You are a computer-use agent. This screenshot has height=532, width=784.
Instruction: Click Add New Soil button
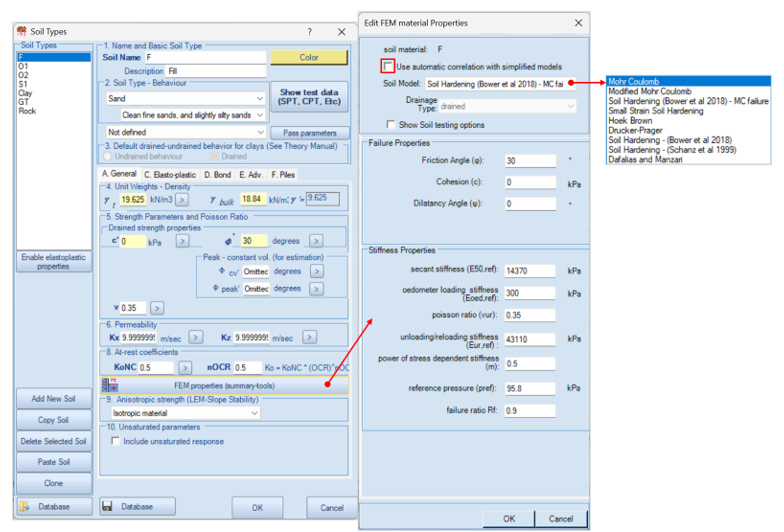tap(54, 398)
